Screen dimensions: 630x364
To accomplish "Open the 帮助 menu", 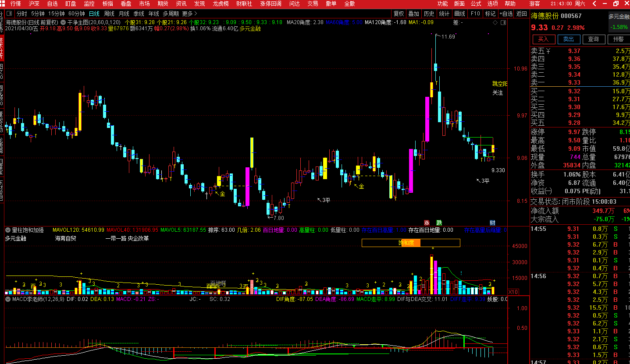I will tap(510, 4).
